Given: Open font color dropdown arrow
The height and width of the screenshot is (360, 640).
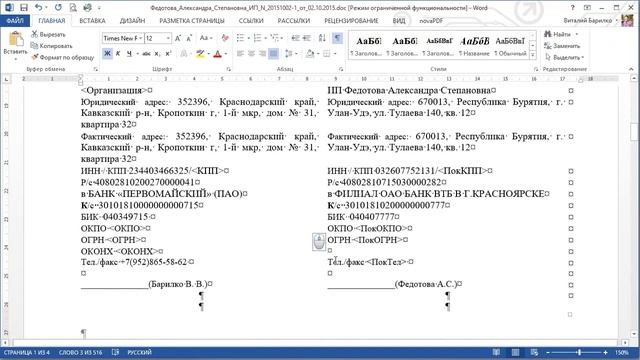Looking at the screenshot, I should (x=226, y=54).
